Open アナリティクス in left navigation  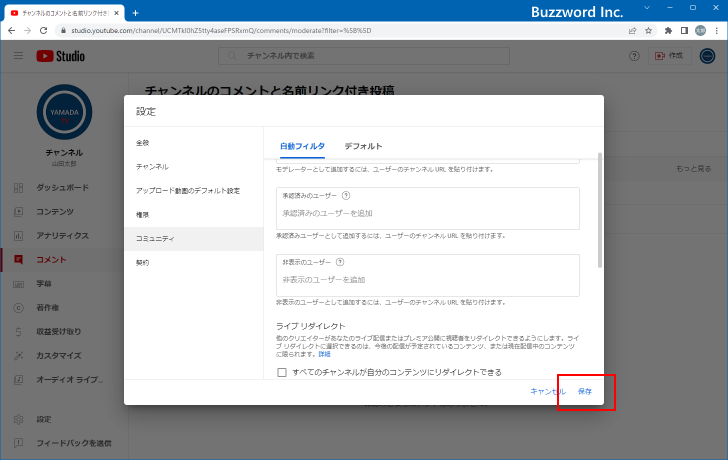click(x=63, y=236)
